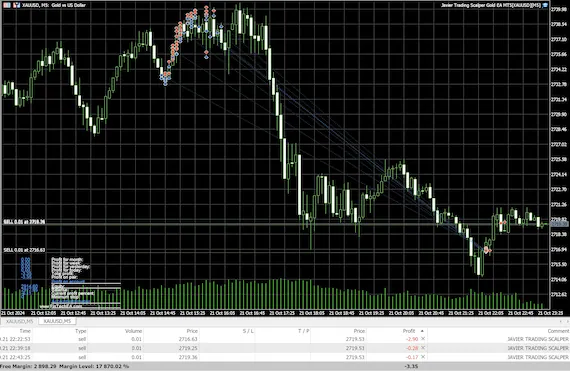Click the chart icon beside XAUUSD title
The width and height of the screenshot is (570, 371).
point(16,5)
